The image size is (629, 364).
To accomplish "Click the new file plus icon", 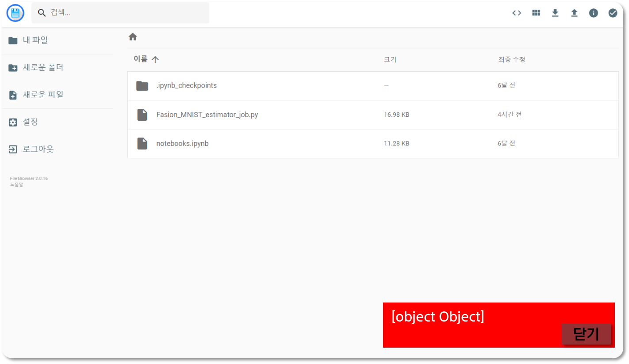I will [13, 95].
